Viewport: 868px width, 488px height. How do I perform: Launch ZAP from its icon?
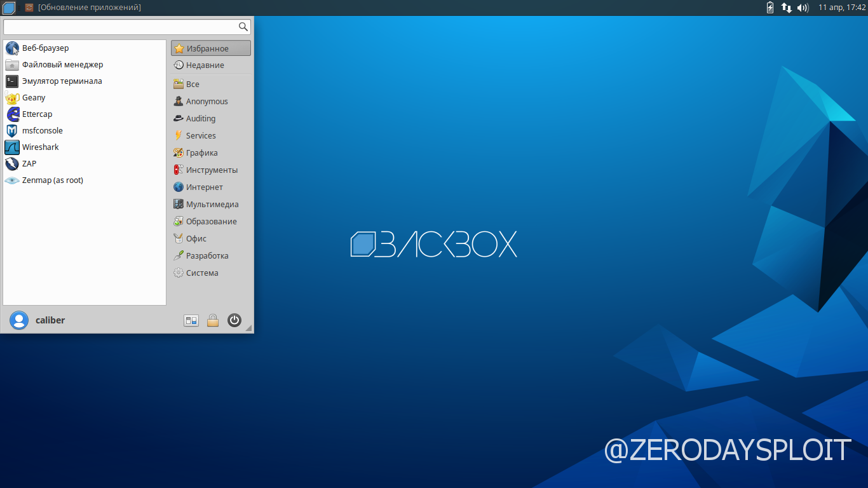12,164
